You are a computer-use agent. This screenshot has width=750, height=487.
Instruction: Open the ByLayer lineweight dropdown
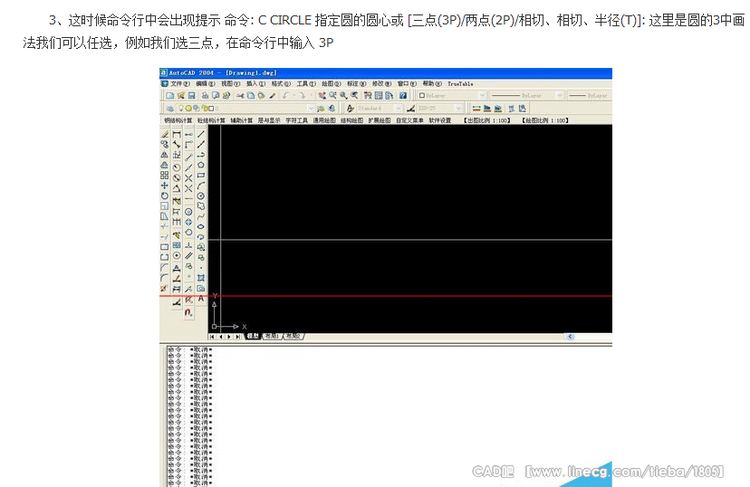point(589,95)
